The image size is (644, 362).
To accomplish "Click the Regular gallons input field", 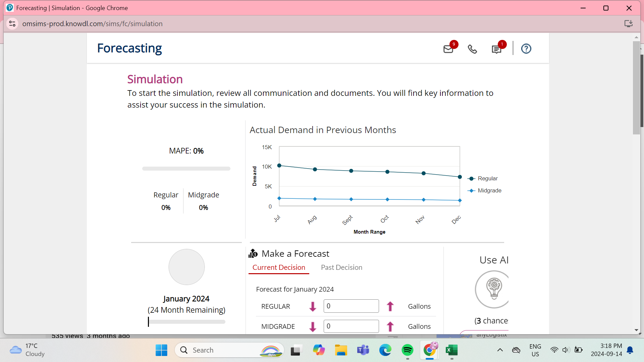I will [x=351, y=306].
